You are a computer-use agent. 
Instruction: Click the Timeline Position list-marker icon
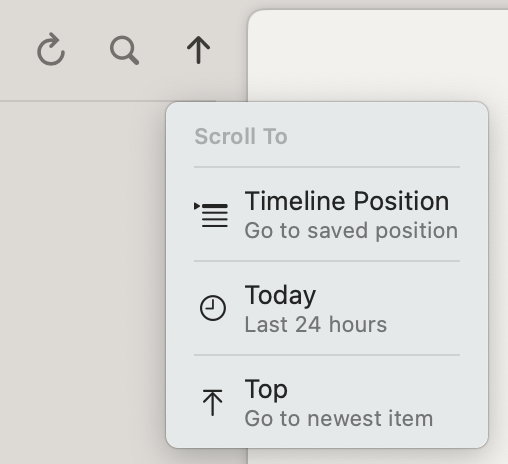coord(211,215)
